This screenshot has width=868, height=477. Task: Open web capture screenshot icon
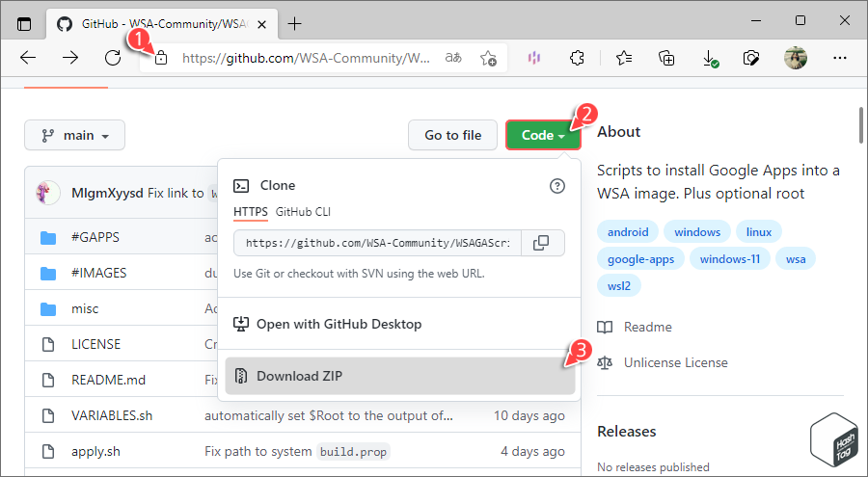pos(751,58)
